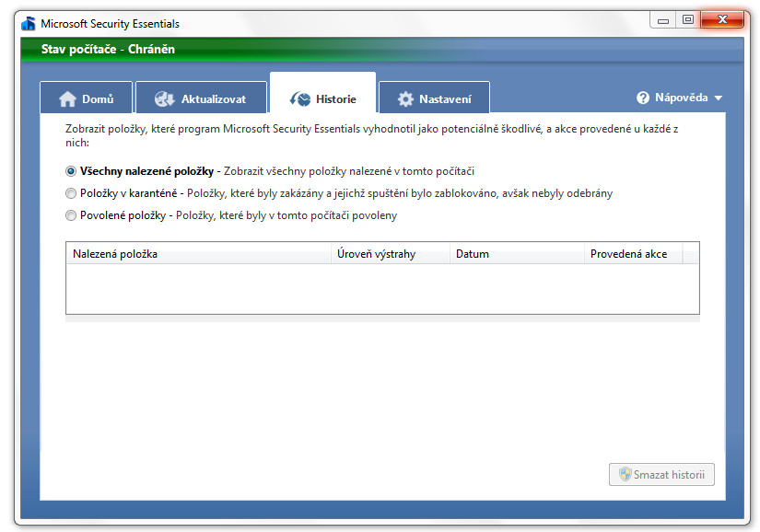Click the globe download icon on Aktualizovat

(x=164, y=98)
